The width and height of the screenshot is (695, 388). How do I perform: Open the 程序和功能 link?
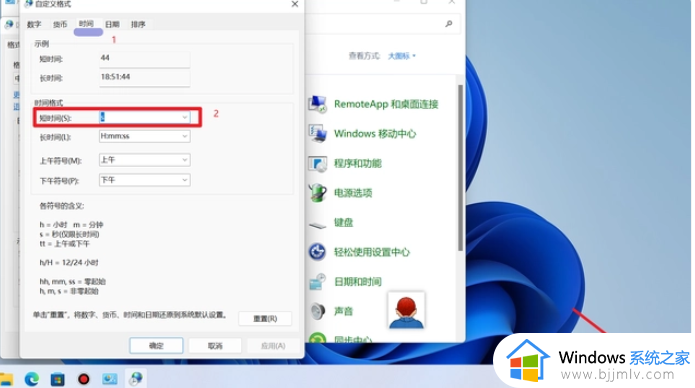coord(358,163)
